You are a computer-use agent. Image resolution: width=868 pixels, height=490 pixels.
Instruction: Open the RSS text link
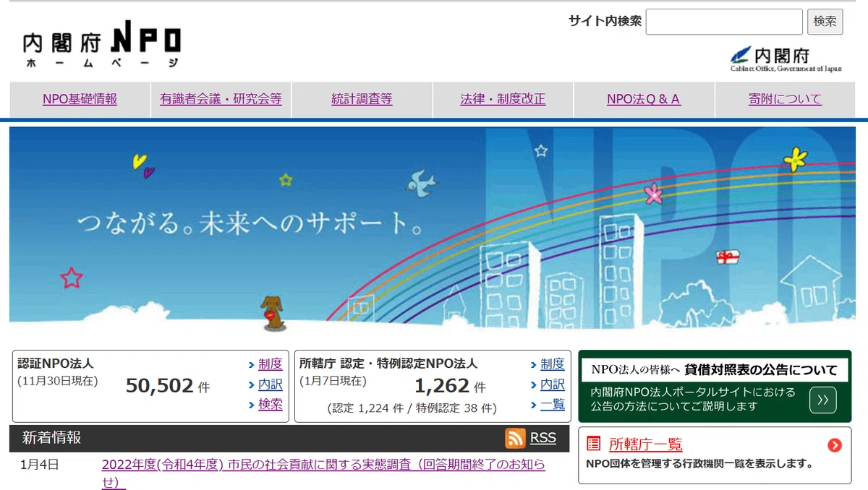click(x=543, y=438)
